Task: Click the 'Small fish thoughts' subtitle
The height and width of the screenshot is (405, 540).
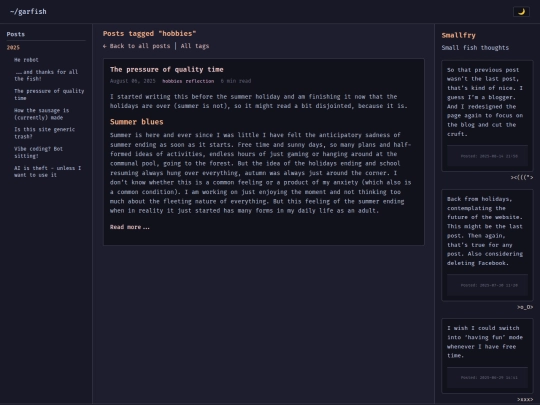Action: 475,48
